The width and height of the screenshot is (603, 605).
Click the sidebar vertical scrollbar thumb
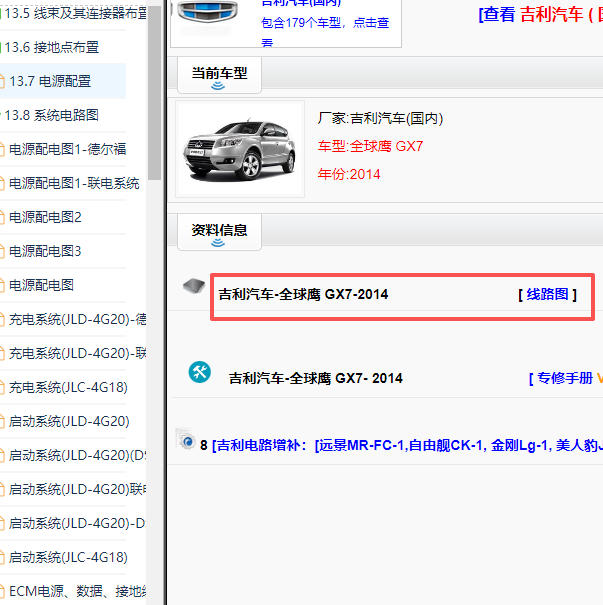click(x=154, y=93)
